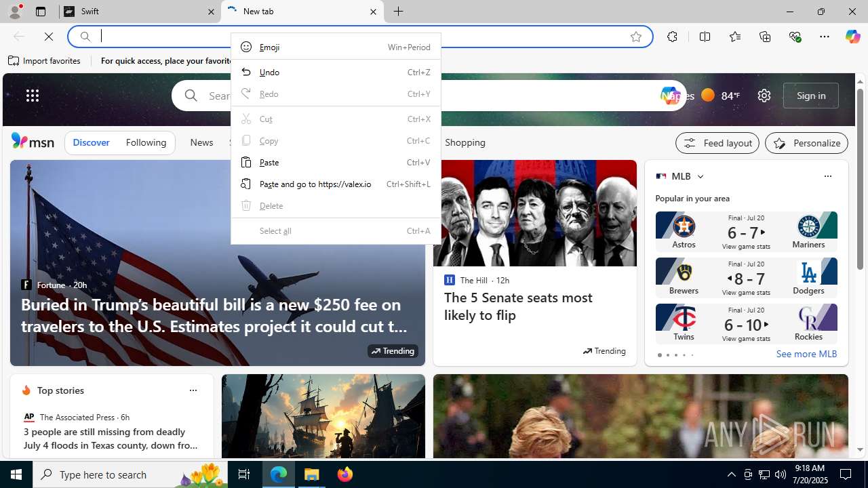This screenshot has height=488, width=868.
Task: Launch Copilot sidebar icon
Action: click(852, 37)
